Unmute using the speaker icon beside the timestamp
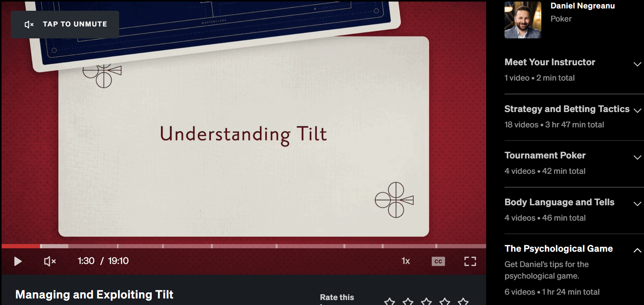The image size is (644, 305). click(50, 261)
